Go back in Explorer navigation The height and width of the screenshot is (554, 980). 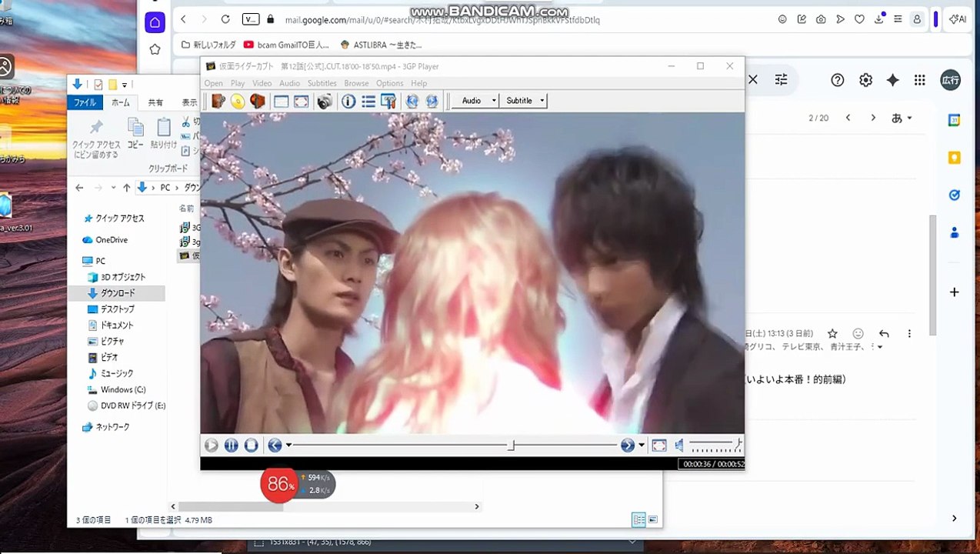79,188
